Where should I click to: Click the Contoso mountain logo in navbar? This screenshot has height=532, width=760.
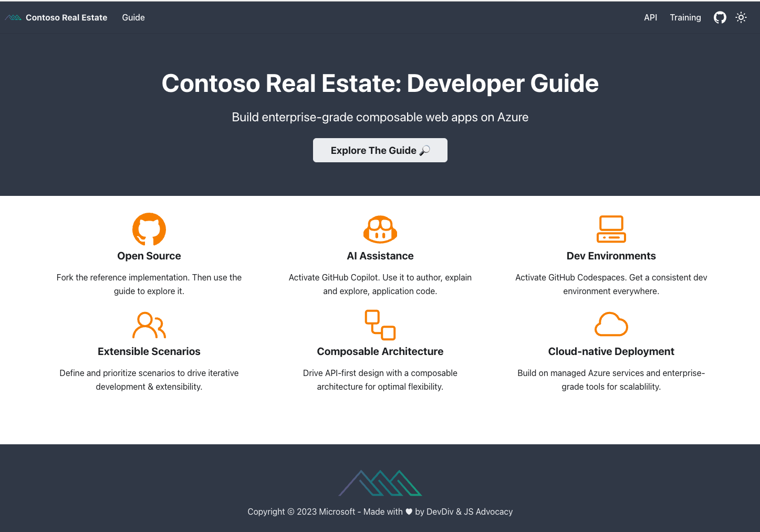13,17
